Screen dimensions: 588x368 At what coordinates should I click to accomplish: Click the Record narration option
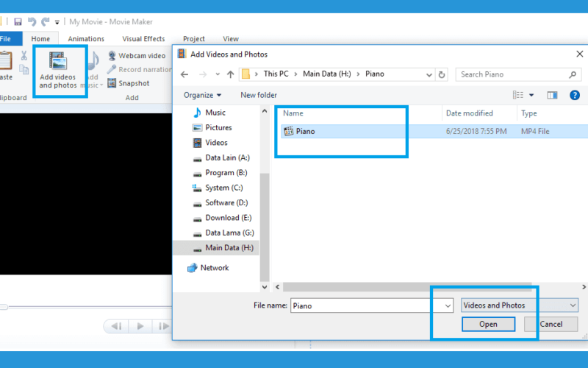pos(139,69)
